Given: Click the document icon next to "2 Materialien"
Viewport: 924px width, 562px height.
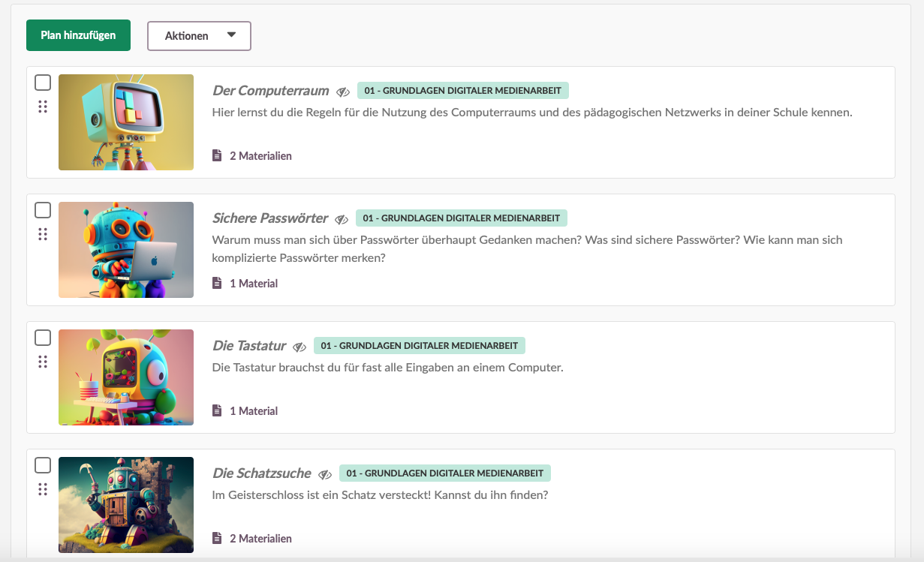Looking at the screenshot, I should 216,155.
